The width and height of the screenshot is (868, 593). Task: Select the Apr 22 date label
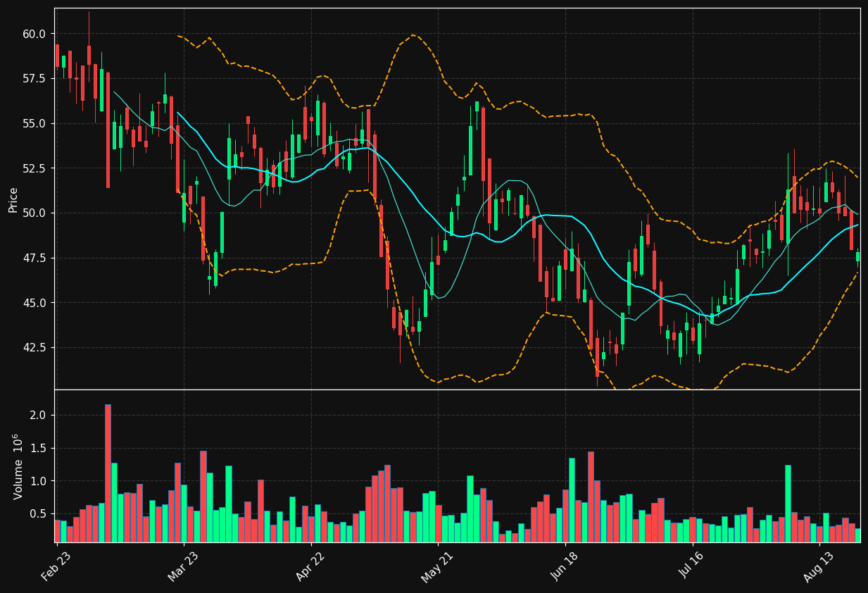pos(310,566)
